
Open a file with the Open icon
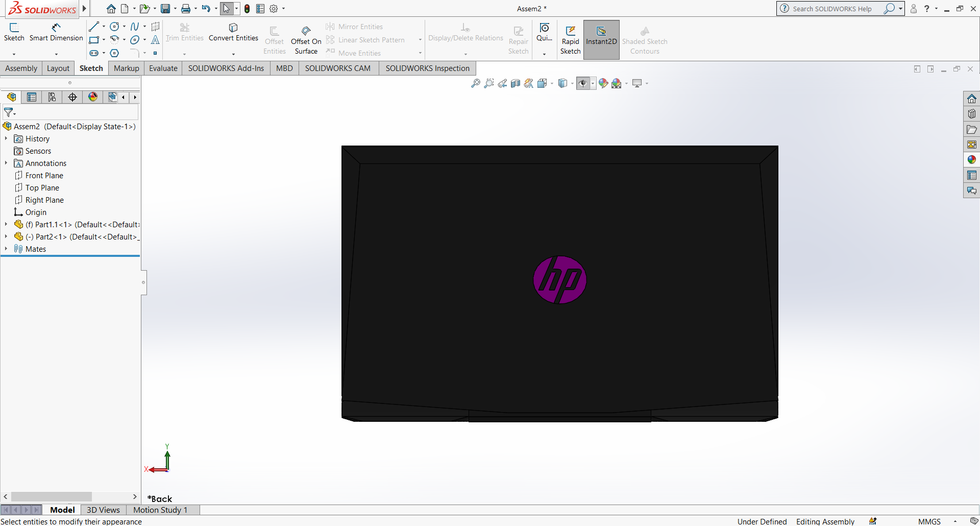[145, 9]
